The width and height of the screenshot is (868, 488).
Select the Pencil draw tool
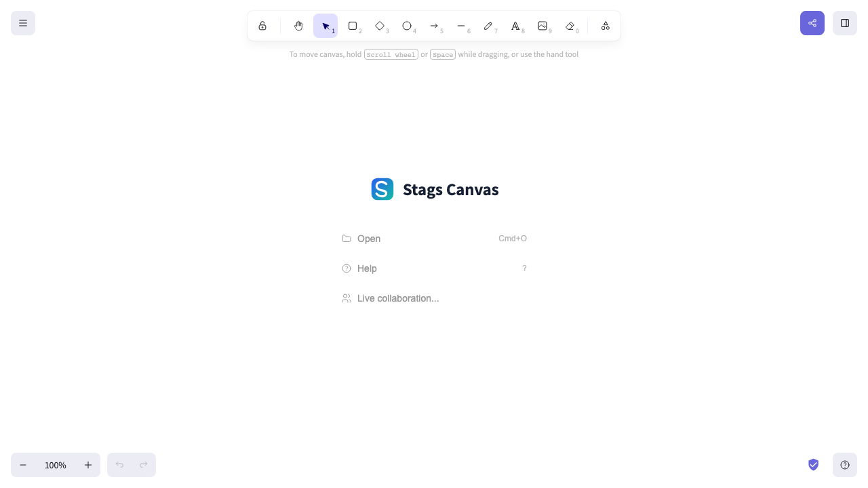[488, 26]
